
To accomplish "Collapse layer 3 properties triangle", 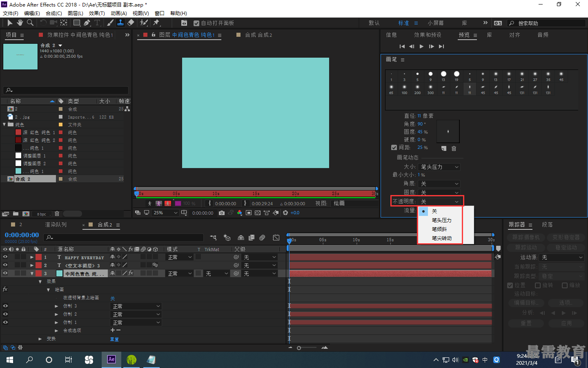I will tap(32, 273).
